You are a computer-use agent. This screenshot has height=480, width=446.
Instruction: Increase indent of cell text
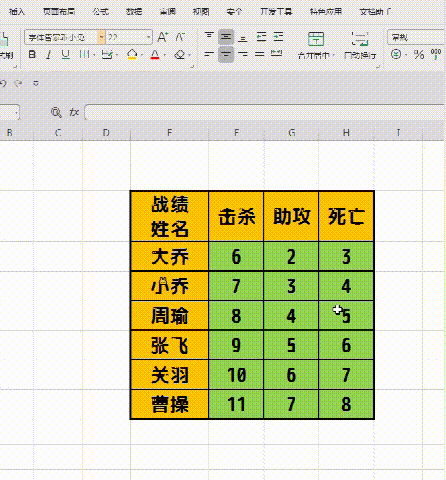click(x=278, y=37)
